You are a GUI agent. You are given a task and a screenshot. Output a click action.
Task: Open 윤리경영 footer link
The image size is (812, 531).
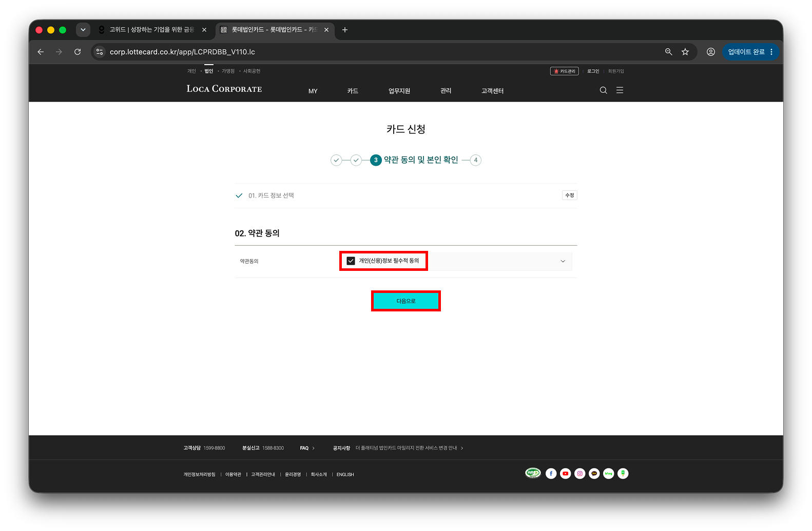pyautogui.click(x=293, y=475)
